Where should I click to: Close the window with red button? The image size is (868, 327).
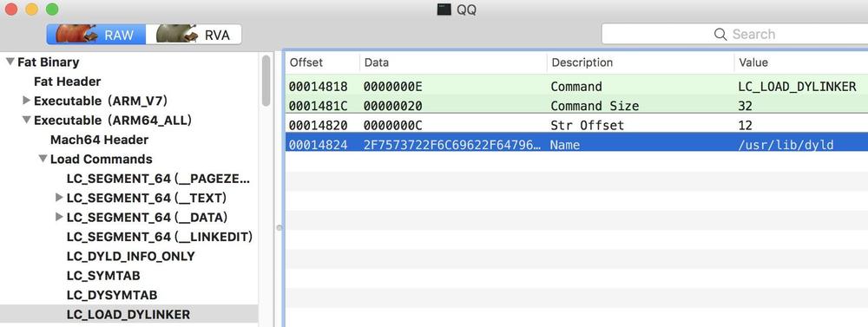click(10, 10)
